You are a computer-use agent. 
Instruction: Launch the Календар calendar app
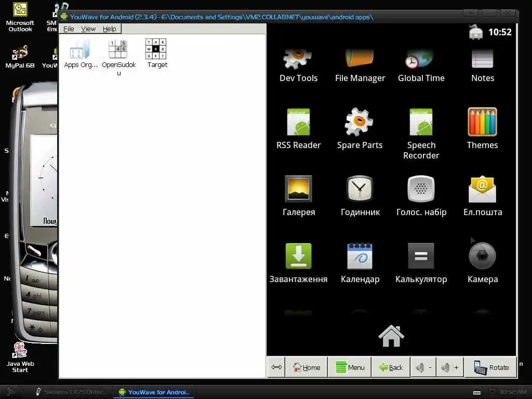click(360, 263)
